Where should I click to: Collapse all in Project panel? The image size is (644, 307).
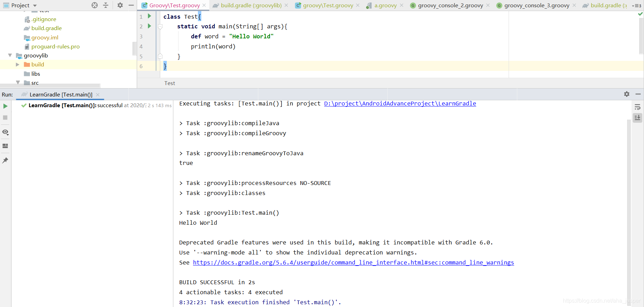coord(106,5)
